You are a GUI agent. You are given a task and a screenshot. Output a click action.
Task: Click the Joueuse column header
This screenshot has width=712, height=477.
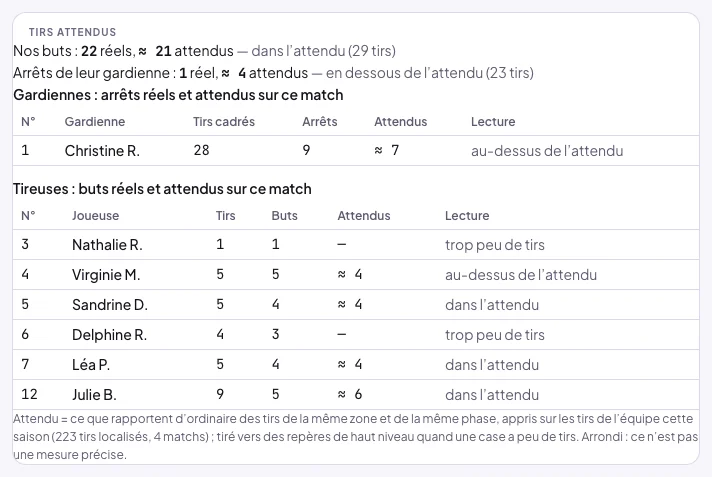point(95,216)
